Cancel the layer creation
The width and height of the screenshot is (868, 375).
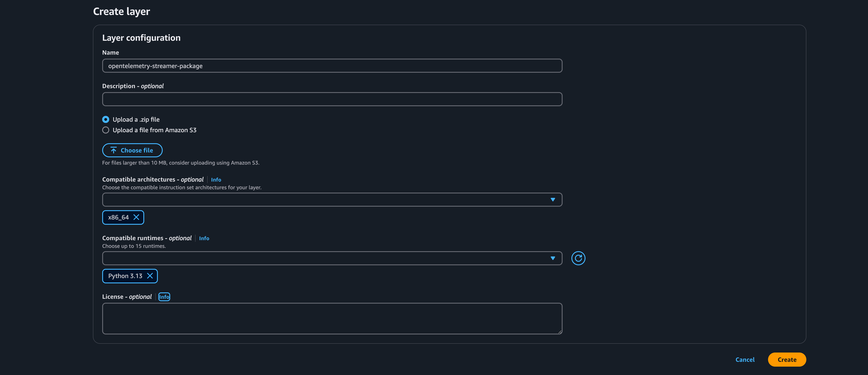tap(745, 360)
